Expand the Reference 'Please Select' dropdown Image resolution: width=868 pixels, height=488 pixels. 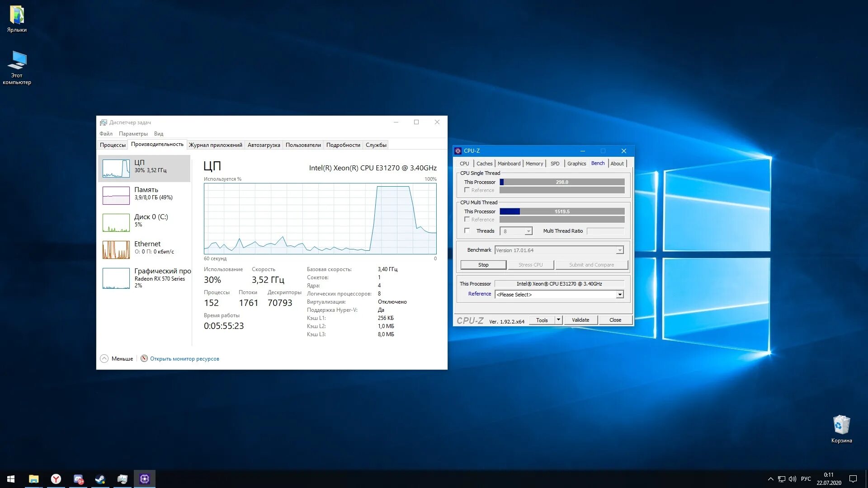click(x=620, y=295)
